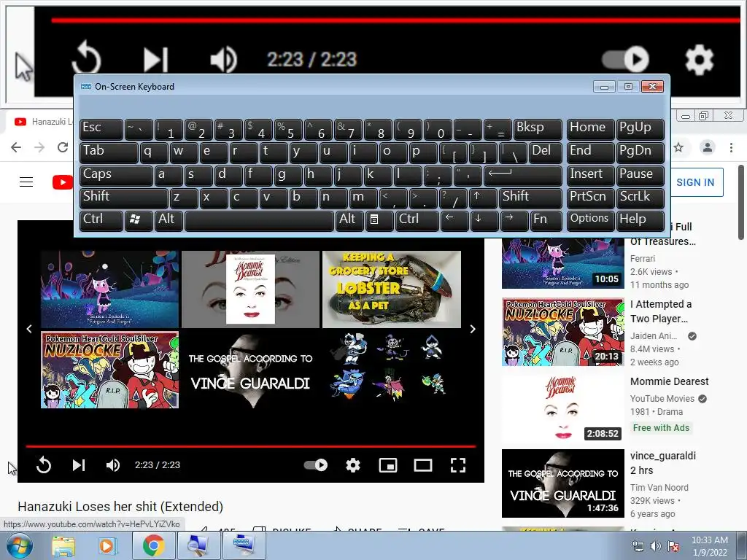Click the Options key on On-Screen Keyboard
747x560 pixels.
point(589,219)
